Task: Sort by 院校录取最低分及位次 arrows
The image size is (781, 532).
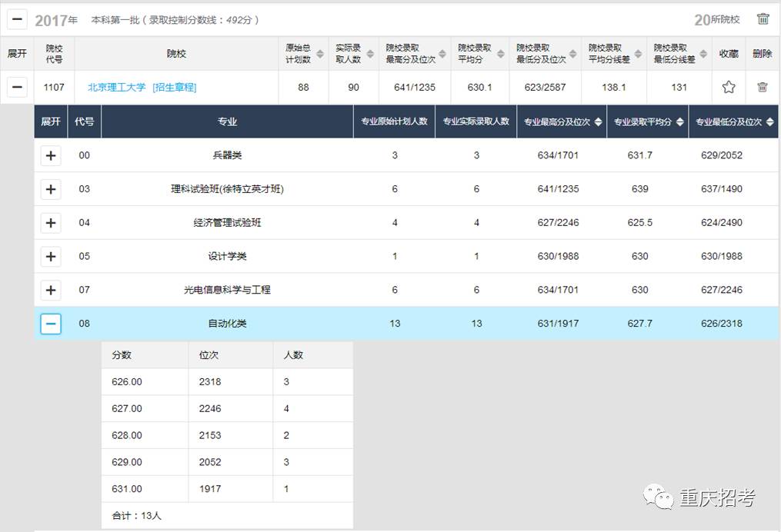Action: (572, 54)
